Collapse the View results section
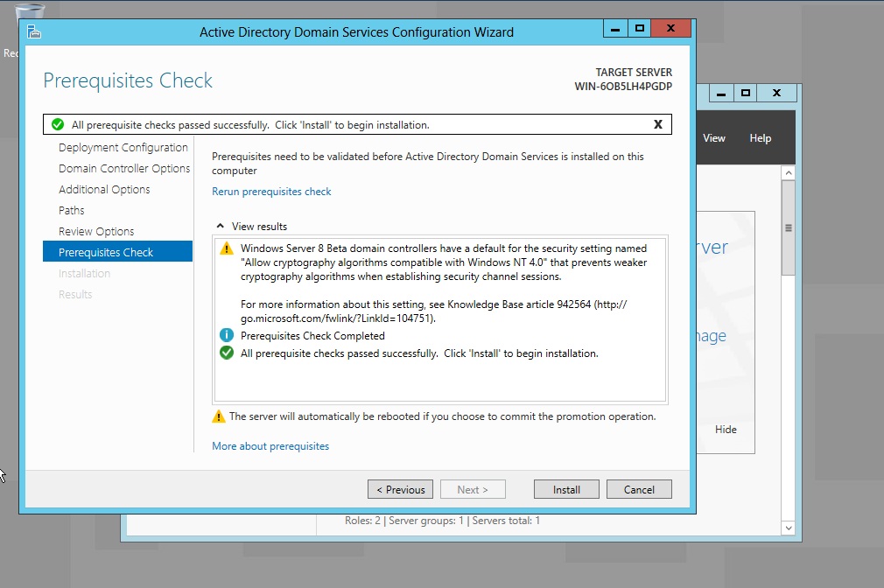This screenshot has width=884, height=588. pyautogui.click(x=220, y=226)
